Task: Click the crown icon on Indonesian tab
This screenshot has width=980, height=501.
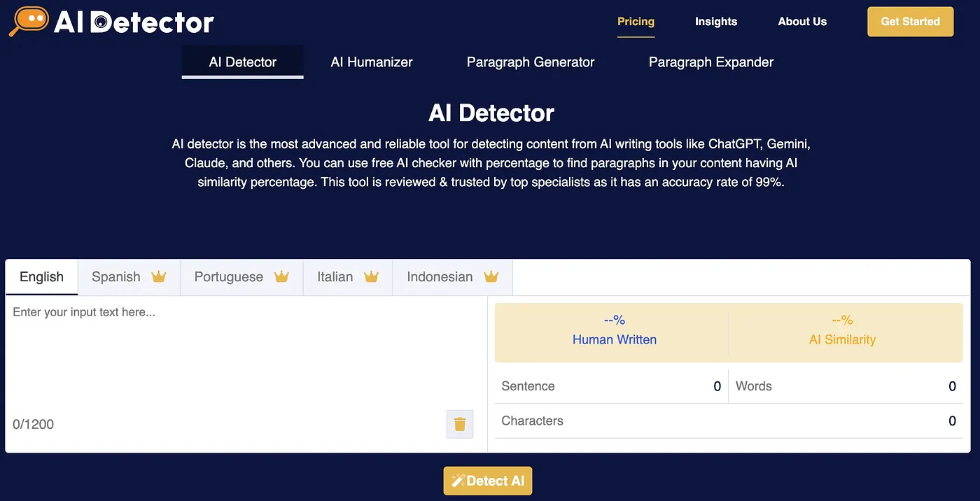Action: (491, 276)
